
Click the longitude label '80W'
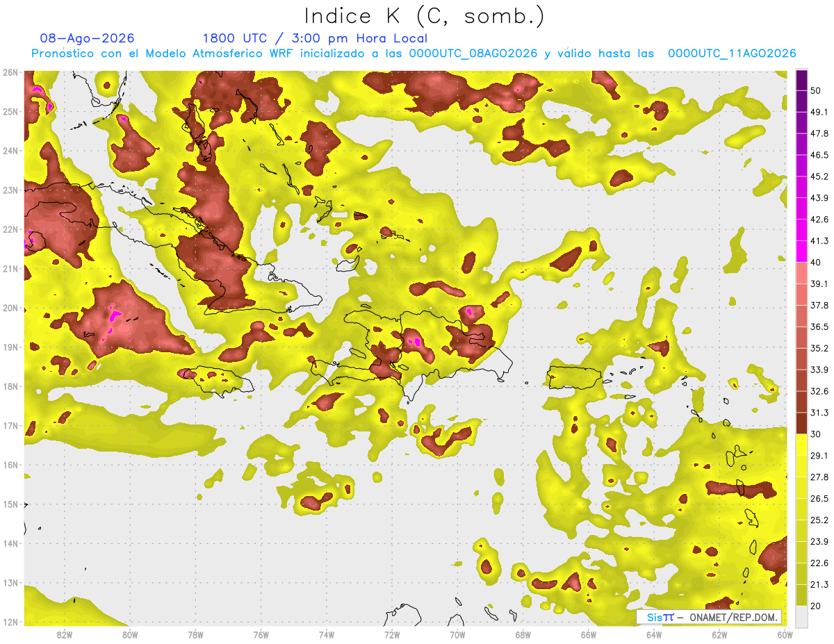130,634
